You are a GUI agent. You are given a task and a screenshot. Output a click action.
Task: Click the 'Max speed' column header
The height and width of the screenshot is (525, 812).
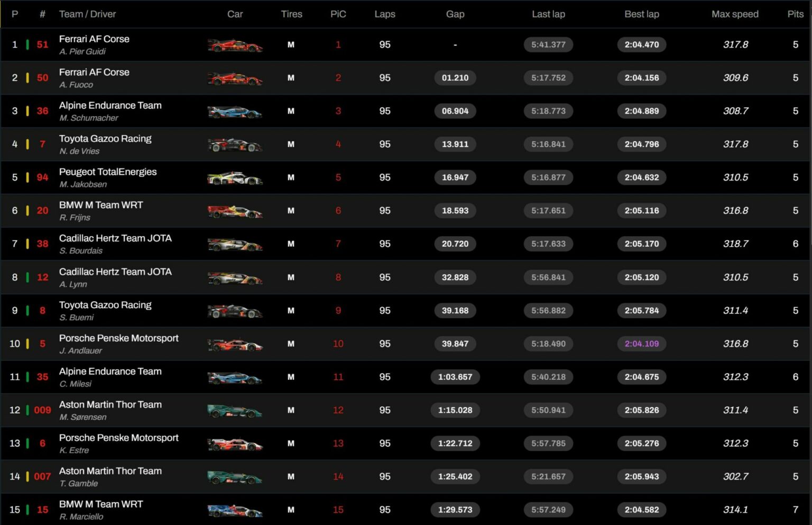click(x=735, y=14)
